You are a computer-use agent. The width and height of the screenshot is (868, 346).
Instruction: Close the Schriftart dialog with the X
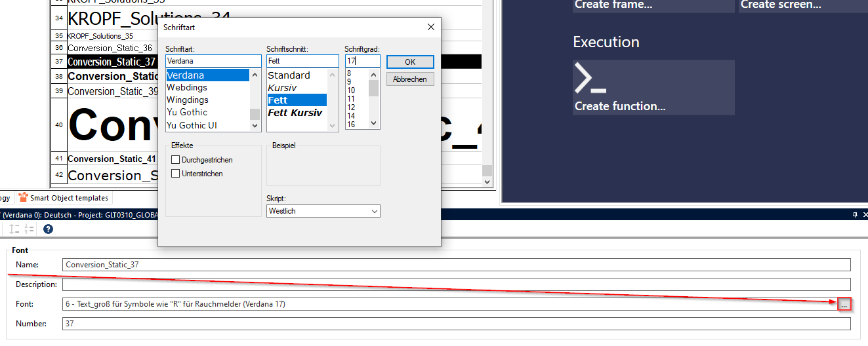pos(431,28)
